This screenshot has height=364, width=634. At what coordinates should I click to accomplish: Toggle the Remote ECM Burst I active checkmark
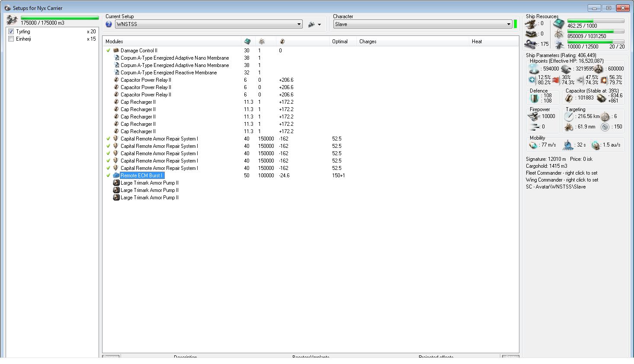pyautogui.click(x=108, y=176)
